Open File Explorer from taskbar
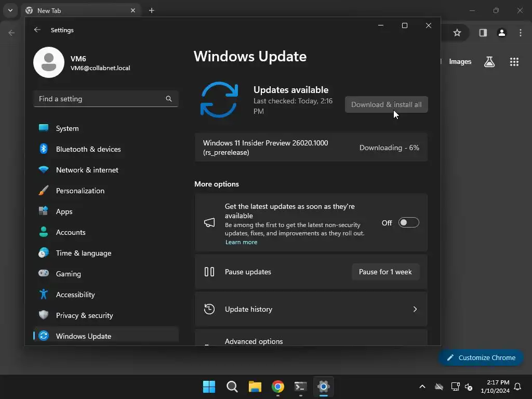The image size is (532, 399). point(255,387)
